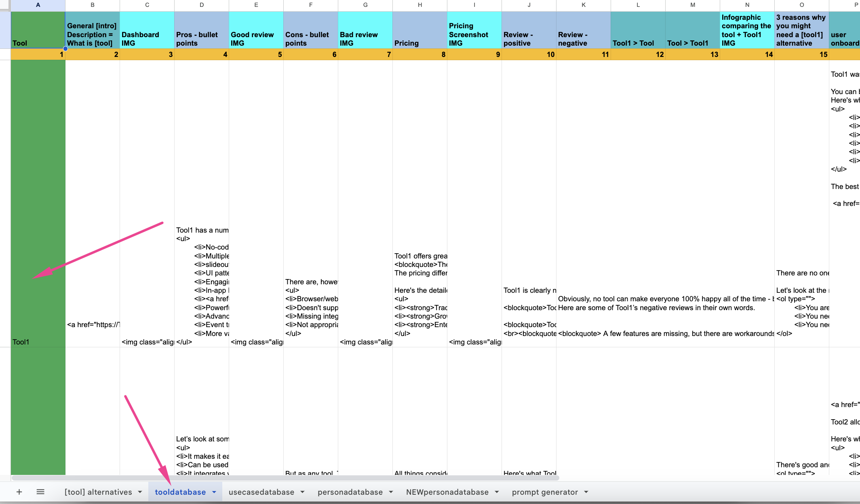The image size is (860, 504).
Task: Select the 'Let's look at som' cell
Action: point(202,411)
